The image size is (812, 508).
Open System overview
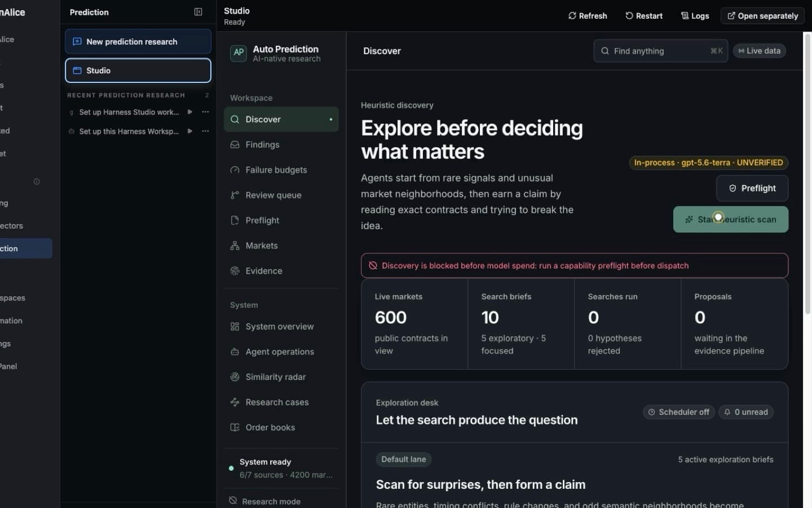coord(281,326)
